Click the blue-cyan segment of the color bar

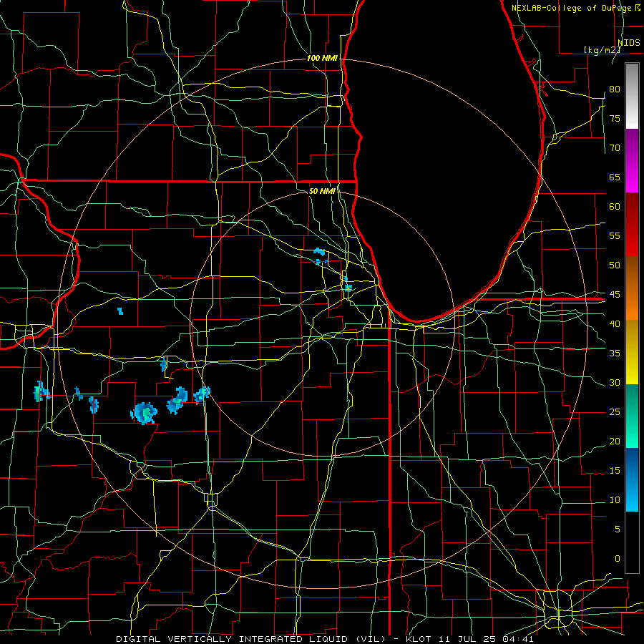pyautogui.click(x=632, y=479)
